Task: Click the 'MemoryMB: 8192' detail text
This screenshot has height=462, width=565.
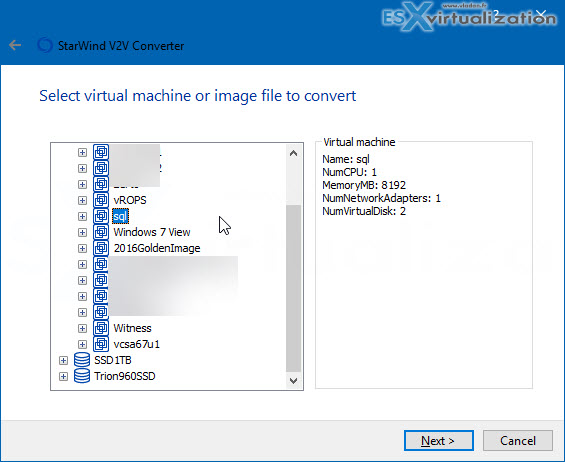Action: pos(364,185)
